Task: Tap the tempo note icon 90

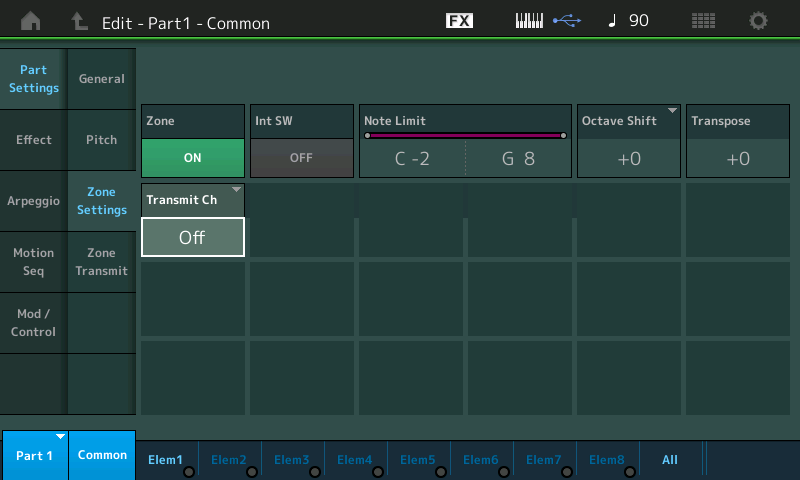Action: pyautogui.click(x=629, y=21)
